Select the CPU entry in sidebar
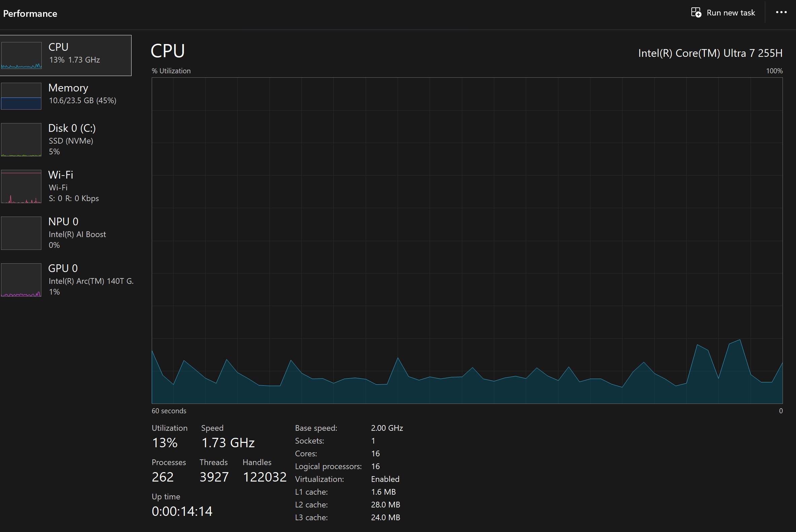This screenshot has width=796, height=532. (x=59, y=47)
